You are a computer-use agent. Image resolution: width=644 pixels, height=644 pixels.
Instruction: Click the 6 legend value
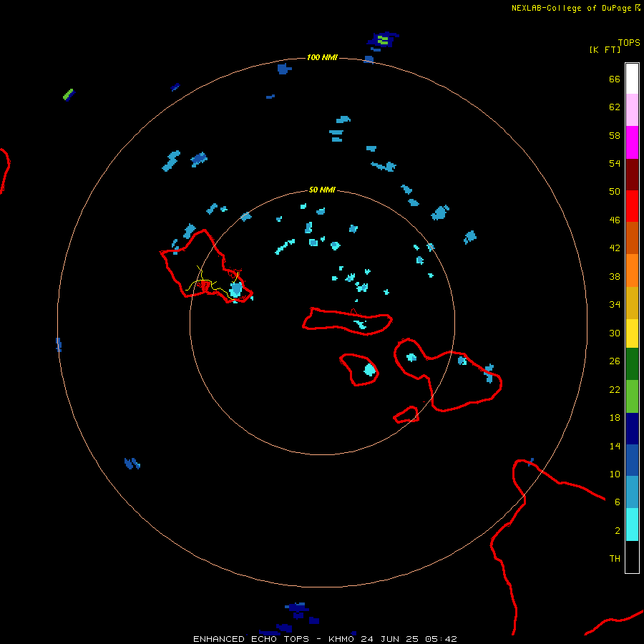[x=617, y=502]
